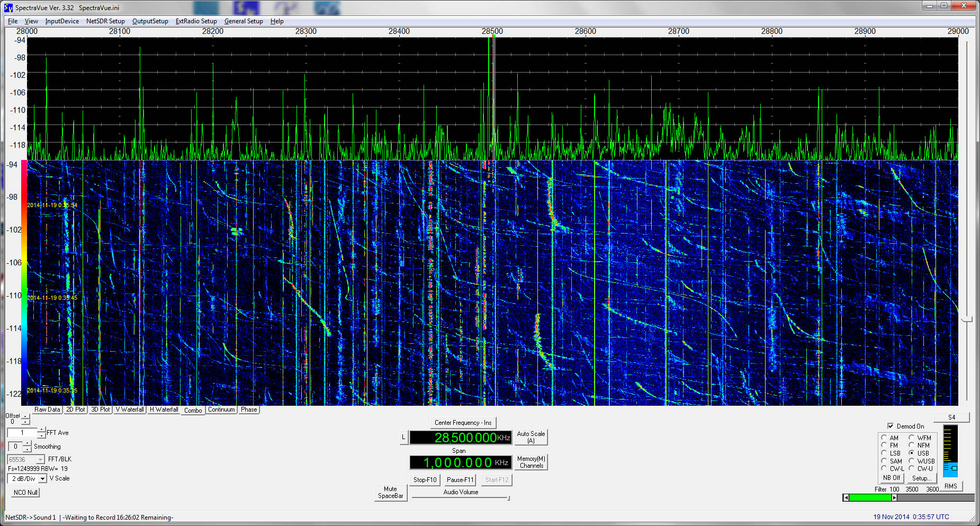The width and height of the screenshot is (980, 526).
Task: Click the 1,000.000 KHz span display
Action: tap(461, 462)
